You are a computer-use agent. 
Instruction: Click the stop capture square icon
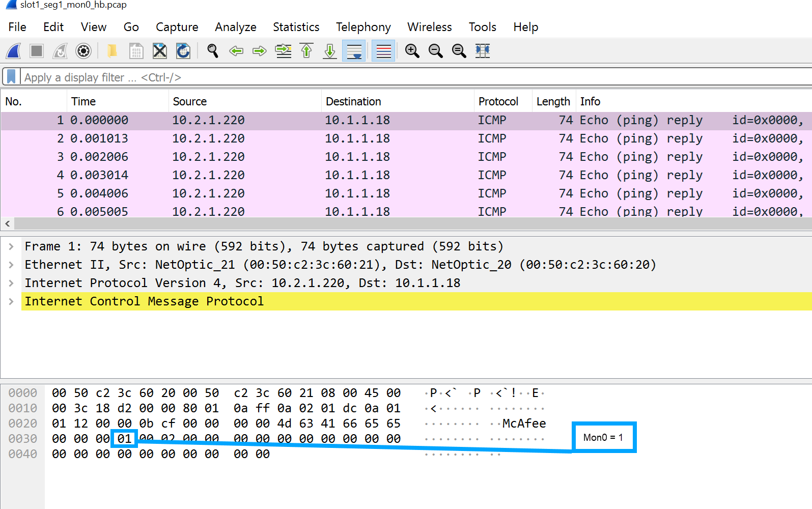37,51
